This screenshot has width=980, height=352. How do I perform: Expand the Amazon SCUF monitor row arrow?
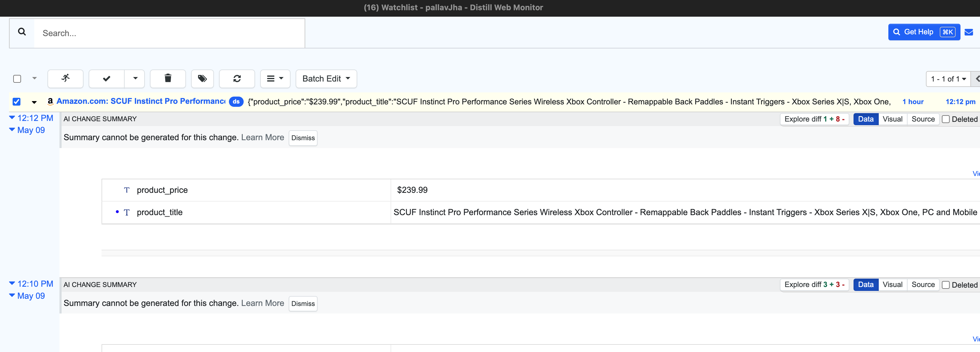[34, 102]
